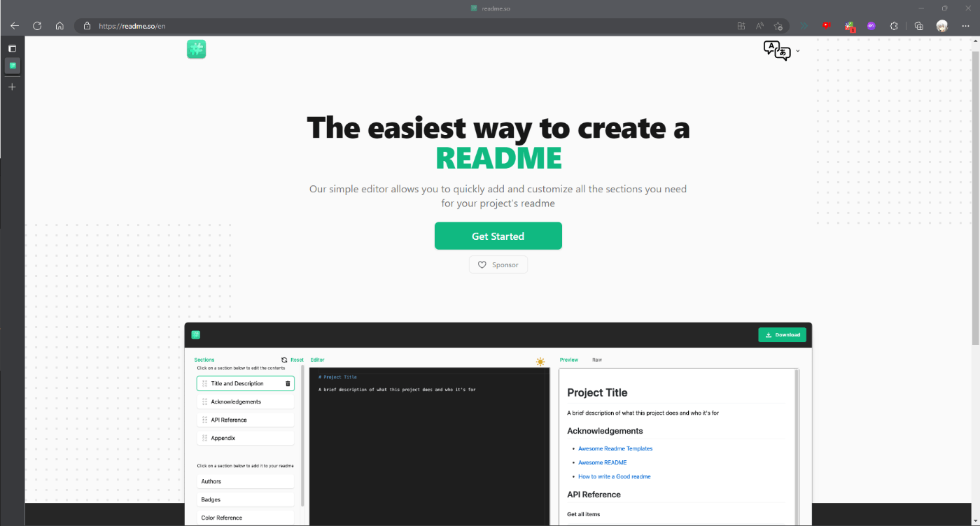Expand the language selector chevron
This screenshot has width=980, height=526.
pyautogui.click(x=797, y=51)
